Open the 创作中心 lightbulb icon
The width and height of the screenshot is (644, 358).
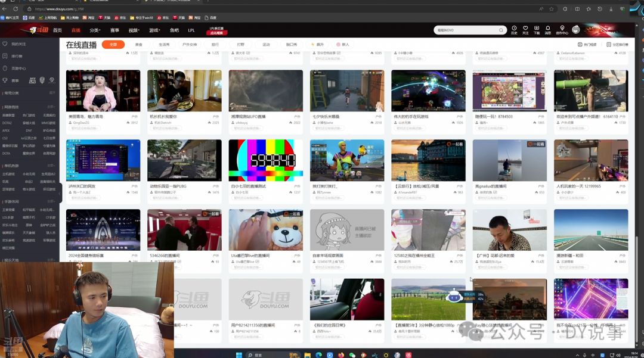562,30
